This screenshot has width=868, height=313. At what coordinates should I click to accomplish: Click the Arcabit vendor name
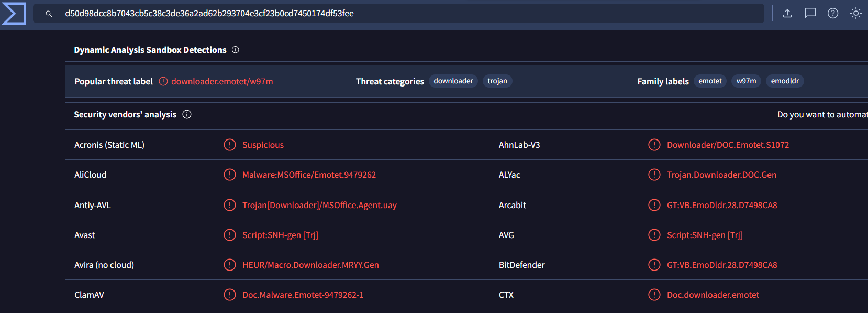[x=513, y=205]
